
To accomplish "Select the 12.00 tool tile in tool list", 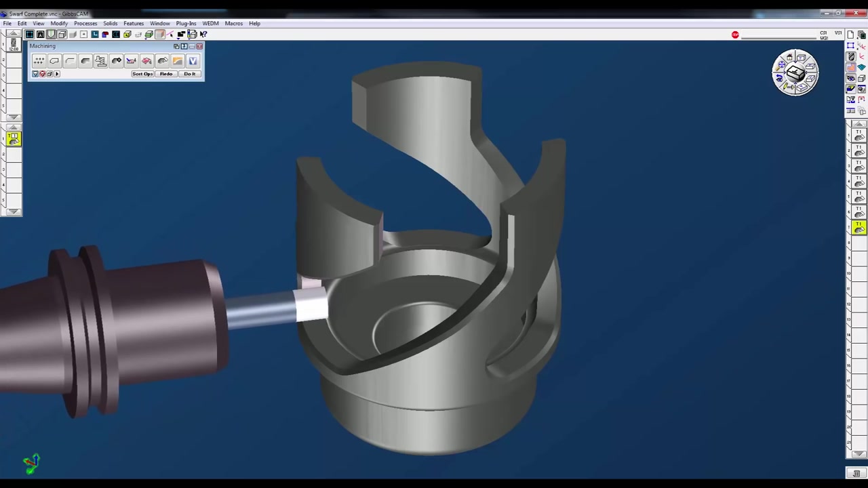I will coord(13,46).
